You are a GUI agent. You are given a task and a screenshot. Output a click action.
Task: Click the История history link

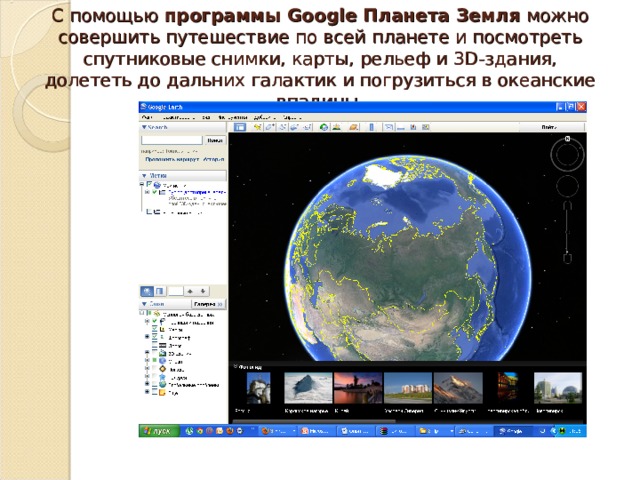214,159
